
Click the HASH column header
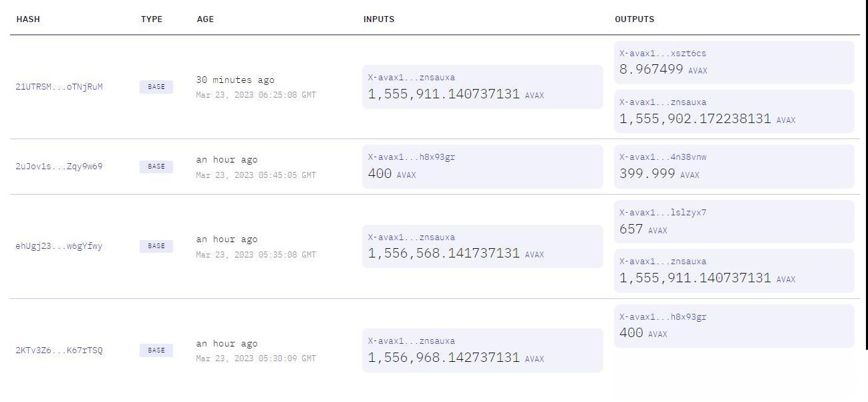(x=28, y=19)
